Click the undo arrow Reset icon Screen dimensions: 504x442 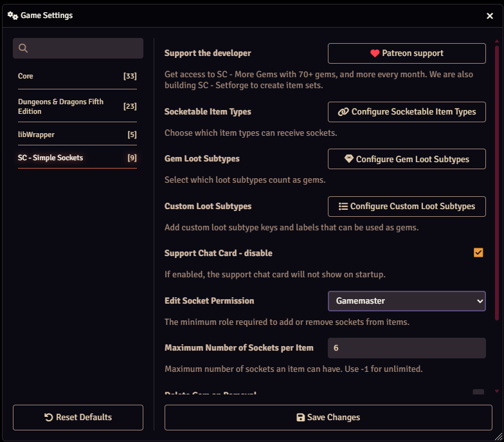click(x=49, y=418)
